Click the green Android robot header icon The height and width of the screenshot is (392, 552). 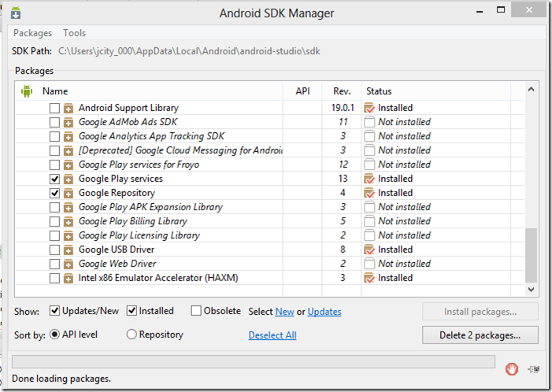[x=27, y=91]
